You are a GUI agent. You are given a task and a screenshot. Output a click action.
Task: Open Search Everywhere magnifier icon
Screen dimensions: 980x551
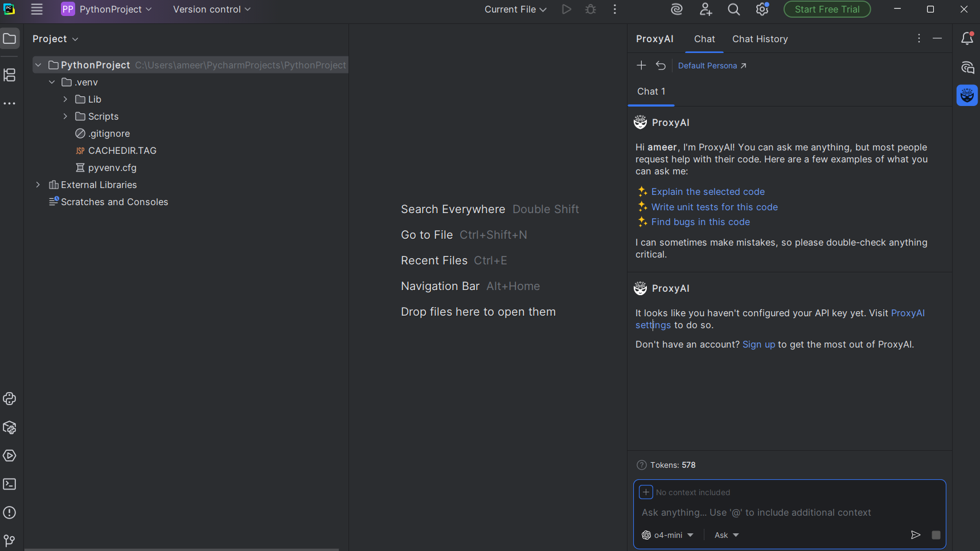click(734, 9)
